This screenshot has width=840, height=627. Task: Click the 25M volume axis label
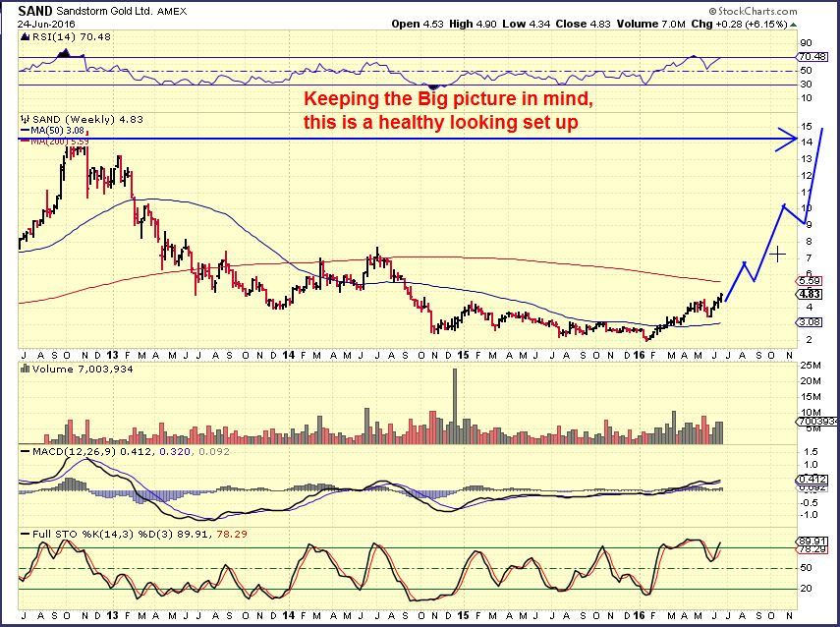(811, 366)
